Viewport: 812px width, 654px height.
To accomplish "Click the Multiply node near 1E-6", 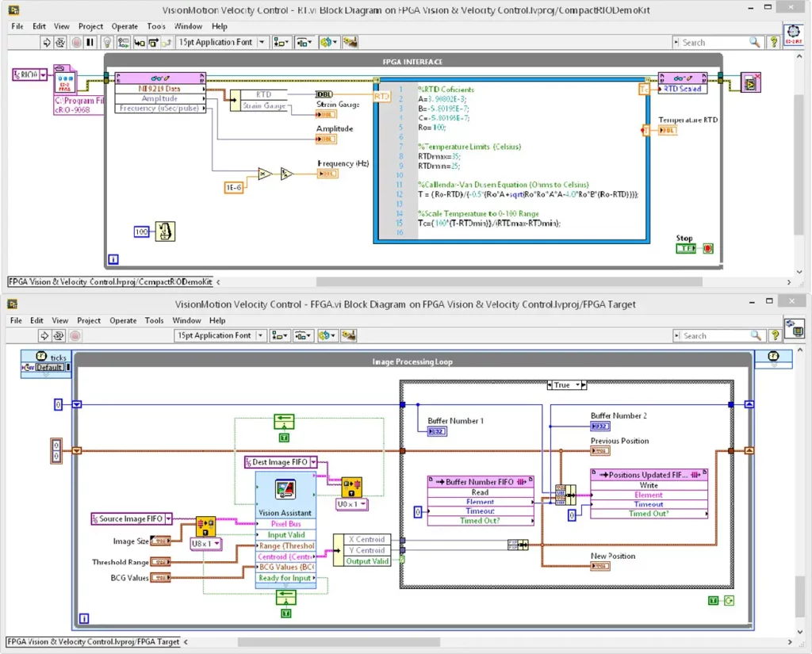I will [x=265, y=174].
